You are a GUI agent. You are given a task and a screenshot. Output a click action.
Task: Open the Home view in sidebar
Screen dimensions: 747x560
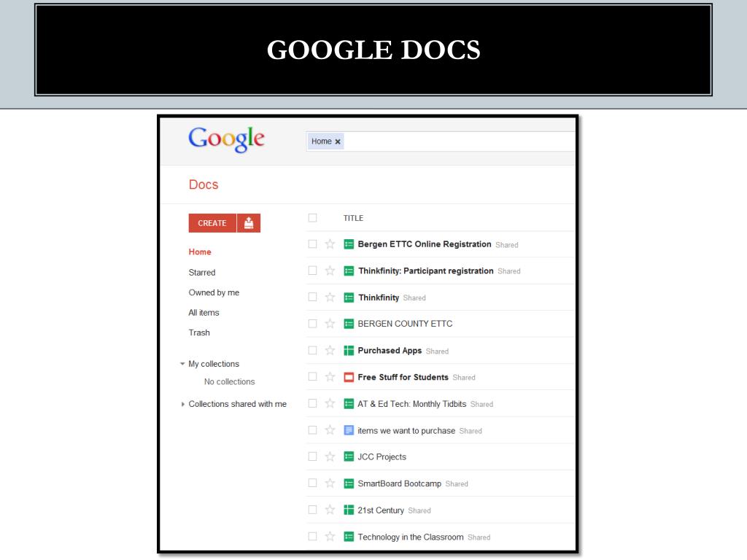pos(200,252)
